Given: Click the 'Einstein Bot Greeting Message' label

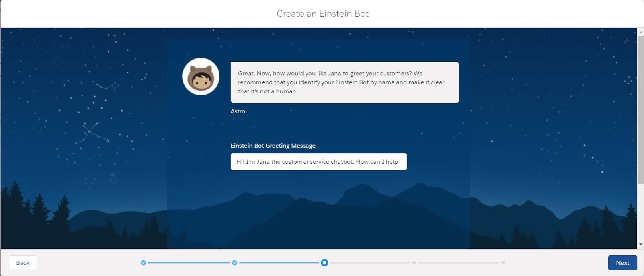Looking at the screenshot, I should click(273, 146).
